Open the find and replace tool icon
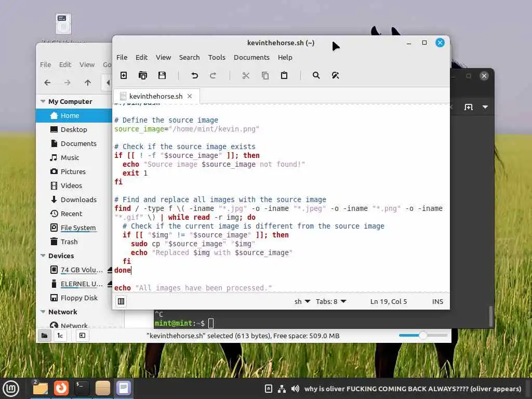Screen dimensions: 532x399 (335, 75)
